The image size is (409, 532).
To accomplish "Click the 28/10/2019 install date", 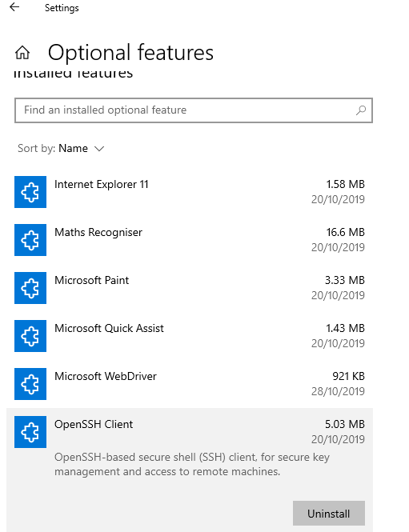I will [338, 391].
